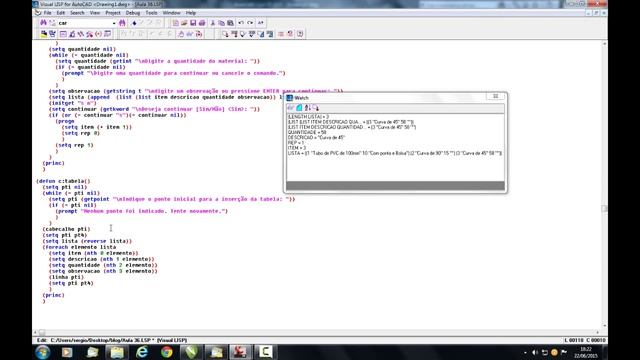
Task: Click the taskbar clock showing 18:22
Action: [586, 352]
